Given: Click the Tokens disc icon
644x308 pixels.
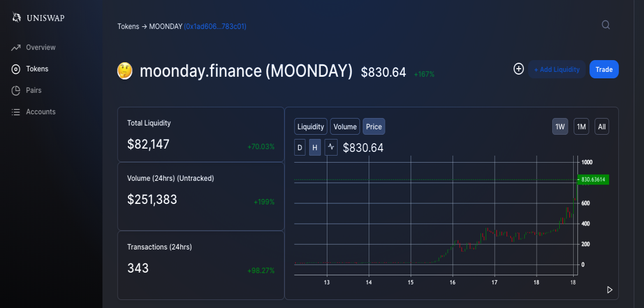Looking at the screenshot, I should (16, 69).
